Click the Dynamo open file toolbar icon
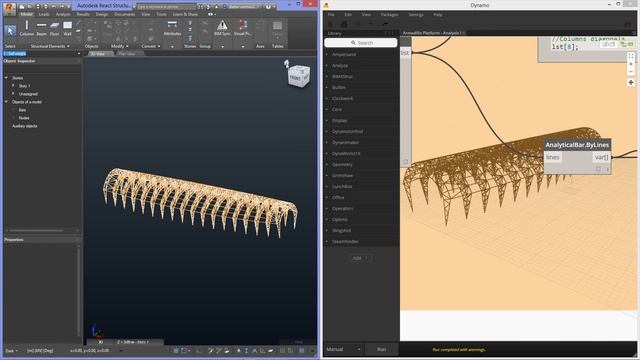Screen dimensions: 640x360 [344, 24]
